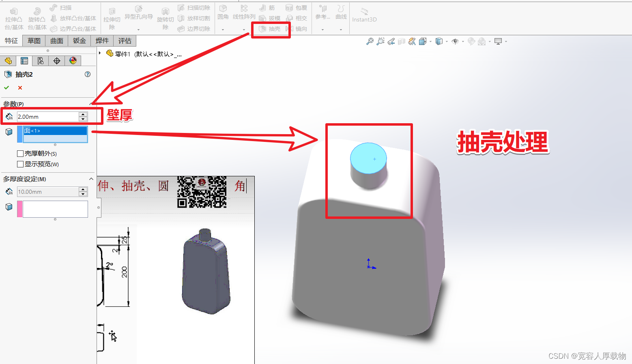Viewport: 632px width, 364px height.
Task: Click the View Settings monitor icon
Action: [498, 41]
